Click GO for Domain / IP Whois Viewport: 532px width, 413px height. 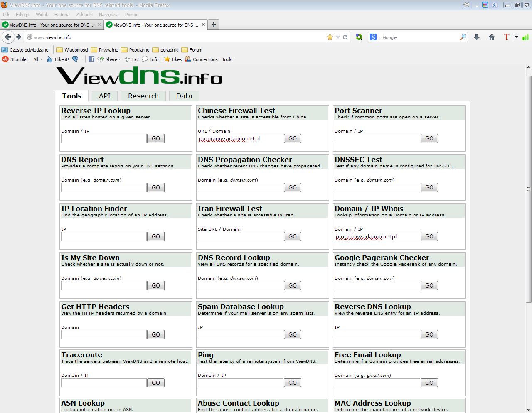click(429, 236)
